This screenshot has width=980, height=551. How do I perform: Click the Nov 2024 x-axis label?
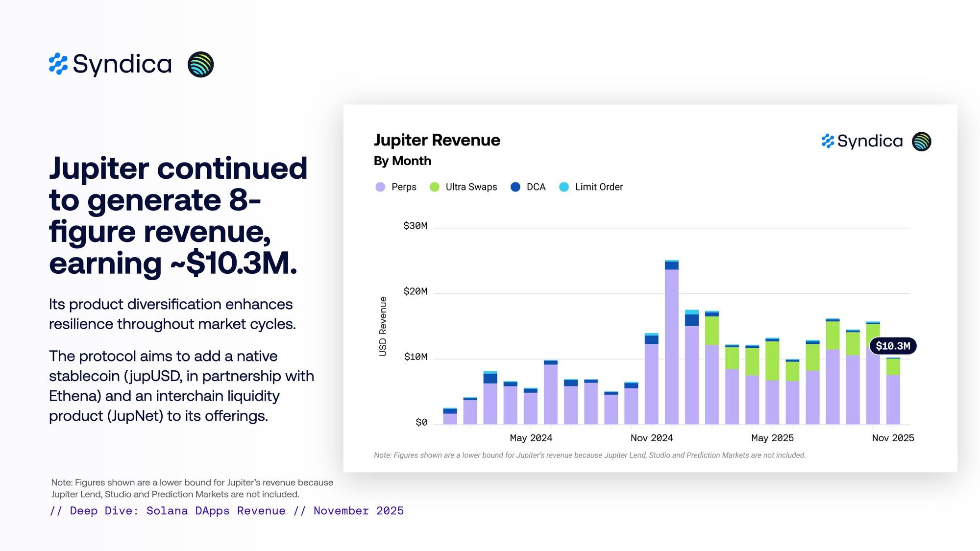coord(651,438)
